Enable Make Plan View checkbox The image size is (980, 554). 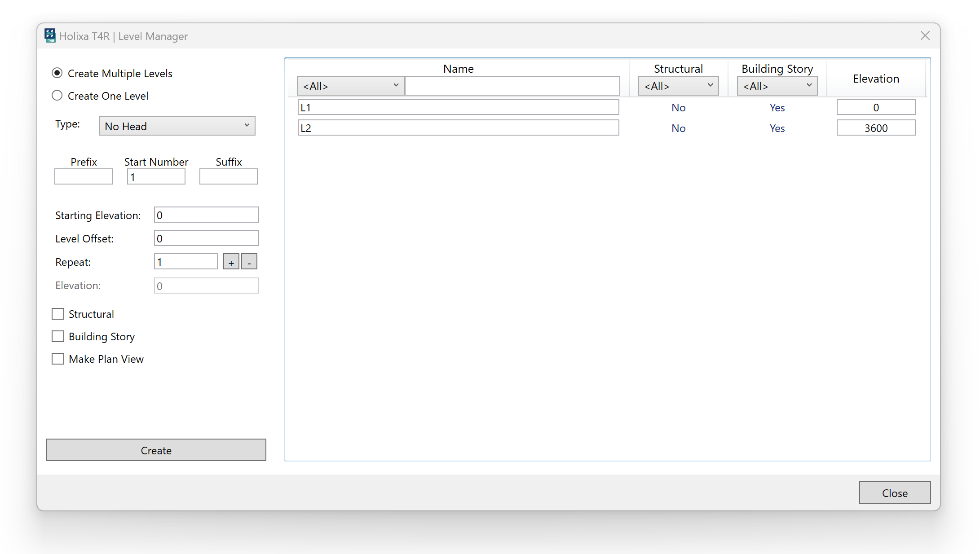tap(58, 359)
